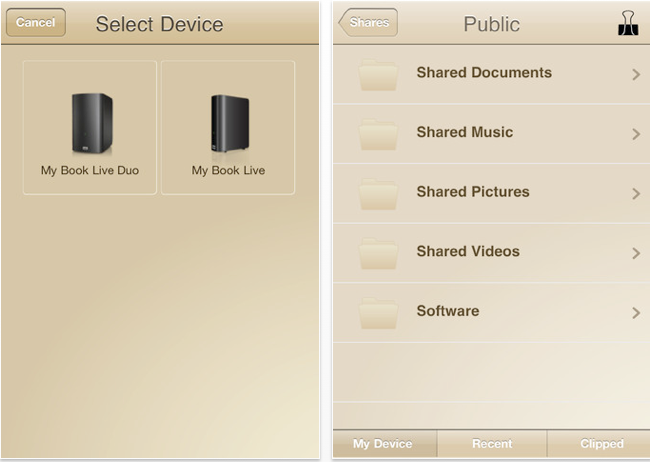Image resolution: width=650 pixels, height=462 pixels.
Task: Click the Shared Pictures folder icon
Action: [x=378, y=195]
